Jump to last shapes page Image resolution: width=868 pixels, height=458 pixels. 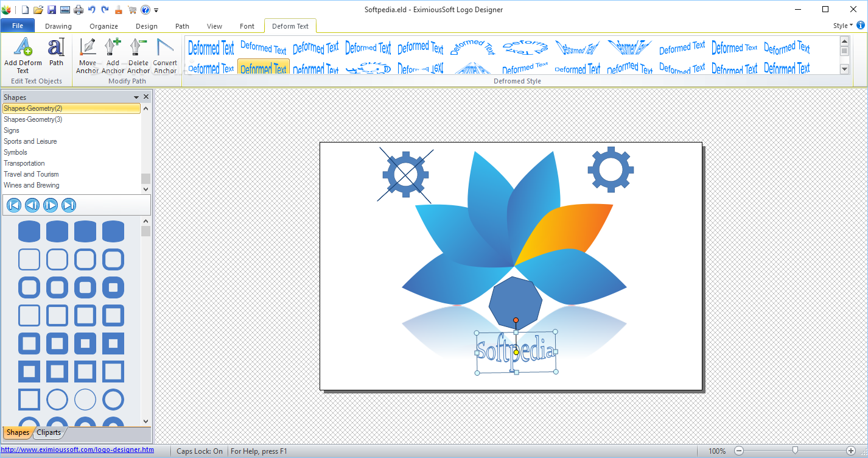coord(69,205)
